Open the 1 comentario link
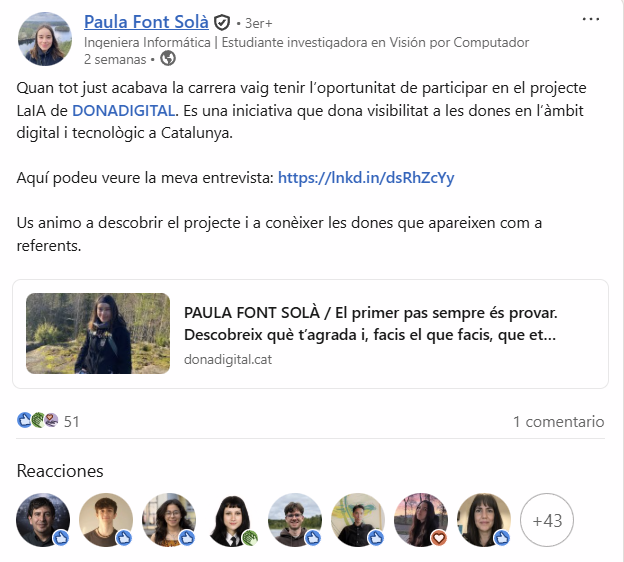The width and height of the screenshot is (624, 562). click(x=559, y=422)
